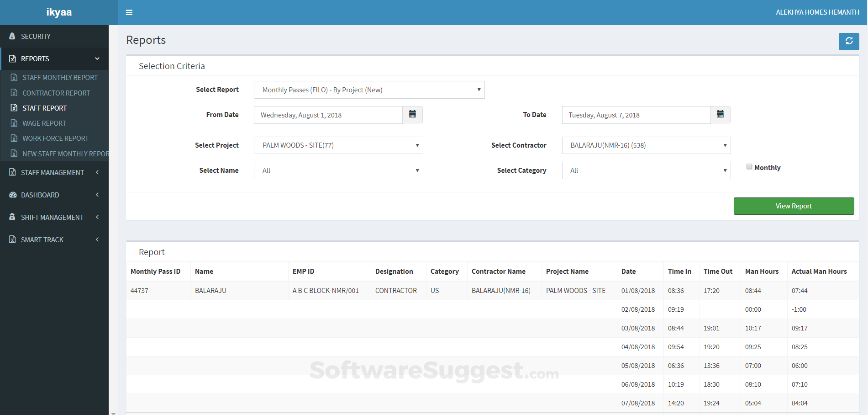Click the Dashboard gauge icon
Image resolution: width=868 pixels, height=415 pixels.
pos(13,195)
